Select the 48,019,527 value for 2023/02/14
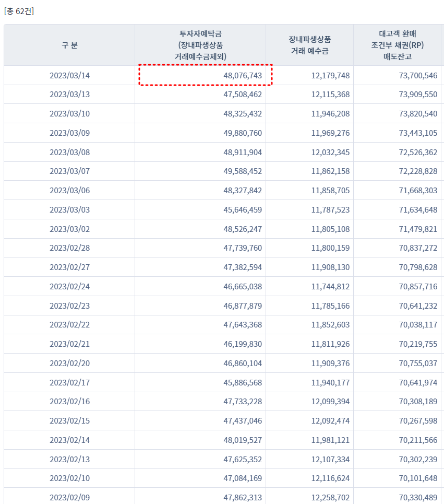This screenshot has height=504, width=444. click(243, 440)
